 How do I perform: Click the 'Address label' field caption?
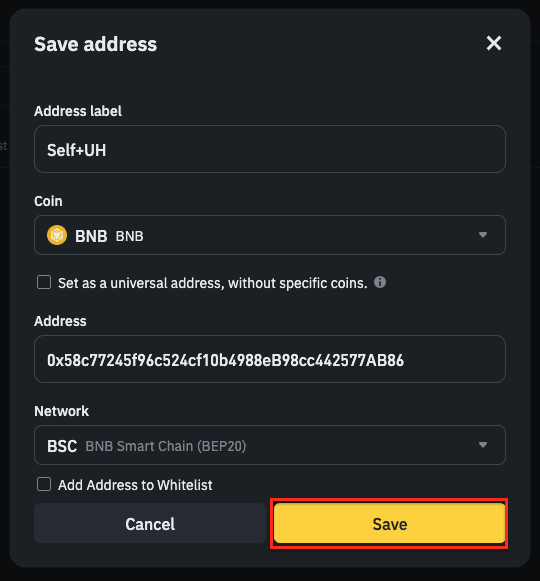pos(78,111)
